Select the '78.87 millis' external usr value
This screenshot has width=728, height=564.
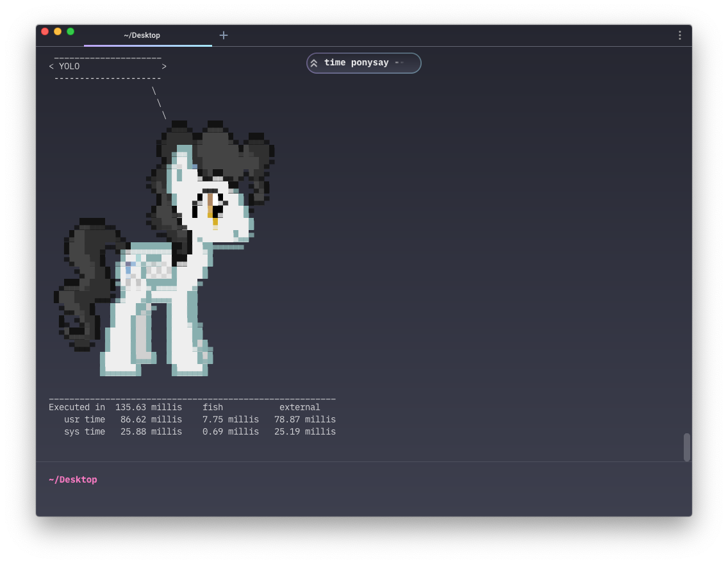pos(304,419)
